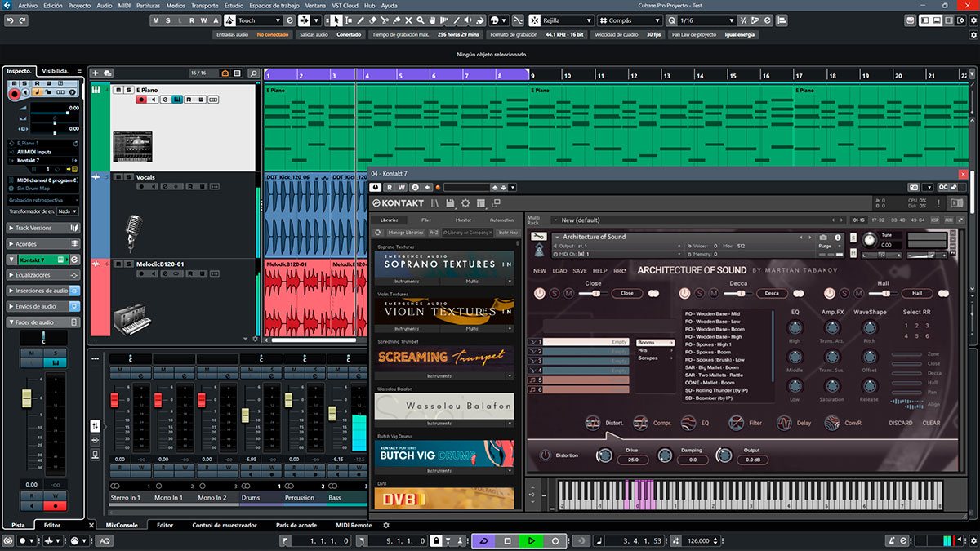Adjust the inspector channel volume fader
This screenshot has width=980, height=551.
(26, 399)
